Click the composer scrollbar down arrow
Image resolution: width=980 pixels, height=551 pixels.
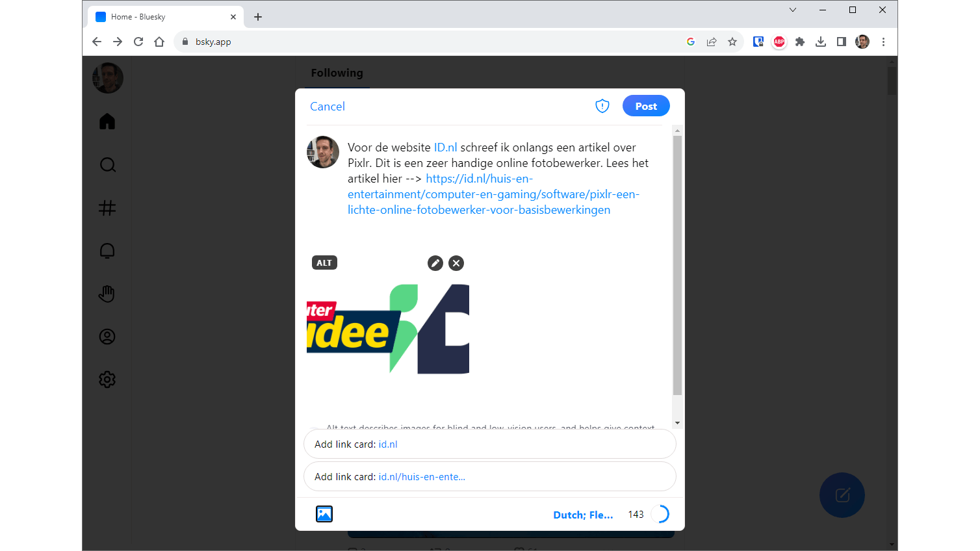click(677, 423)
